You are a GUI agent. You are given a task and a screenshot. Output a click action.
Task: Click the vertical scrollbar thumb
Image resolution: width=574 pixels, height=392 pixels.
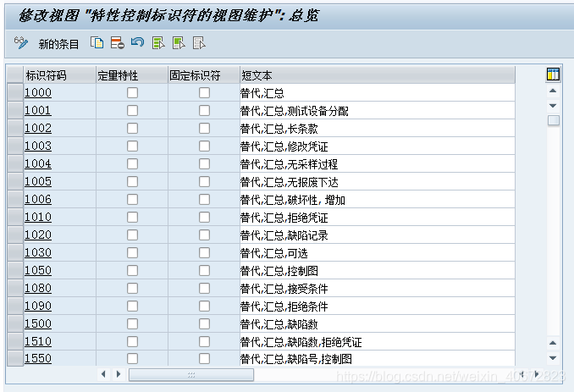(553, 120)
